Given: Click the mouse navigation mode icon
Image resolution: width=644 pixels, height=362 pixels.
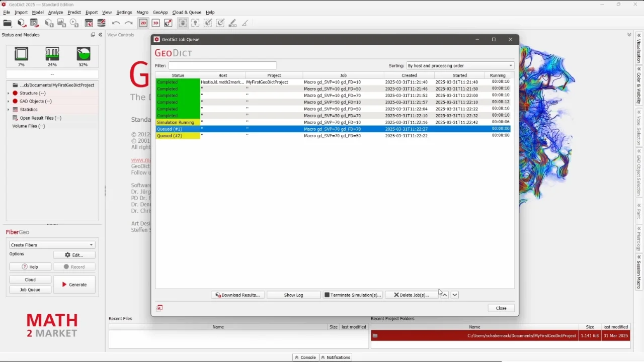Looking at the screenshot, I should [183, 23].
